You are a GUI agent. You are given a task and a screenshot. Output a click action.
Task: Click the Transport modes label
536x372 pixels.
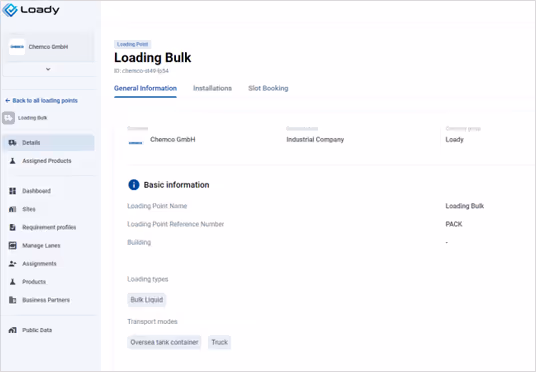[152, 322]
